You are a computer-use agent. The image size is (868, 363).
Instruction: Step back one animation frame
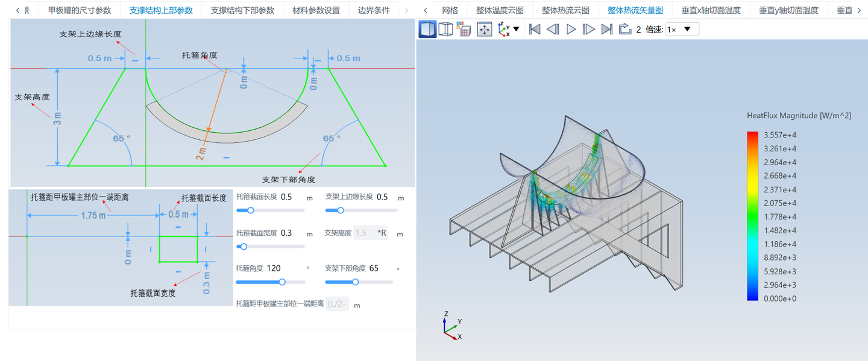click(553, 29)
